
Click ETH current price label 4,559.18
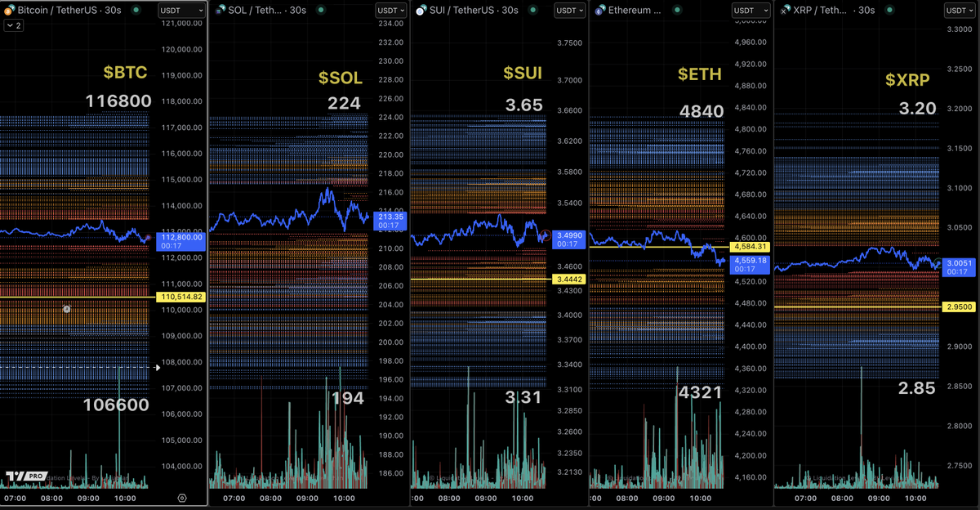click(x=751, y=264)
